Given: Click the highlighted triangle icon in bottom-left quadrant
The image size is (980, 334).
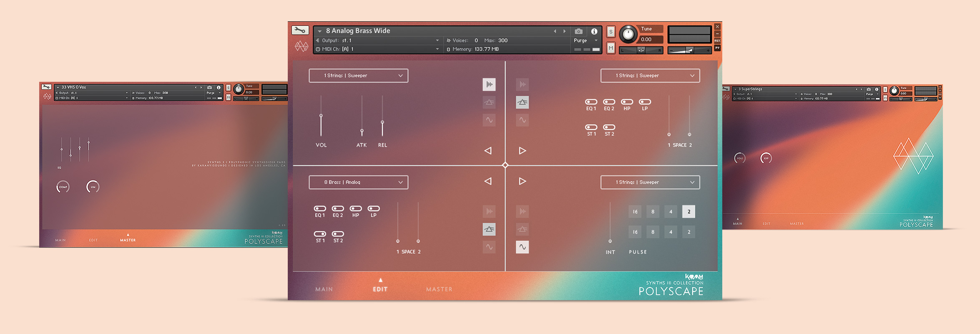Looking at the screenshot, I should tap(489, 229).
